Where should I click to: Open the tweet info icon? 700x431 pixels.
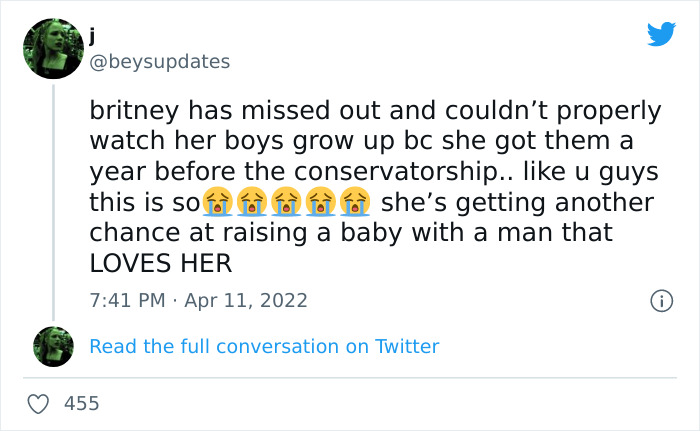coord(660,300)
